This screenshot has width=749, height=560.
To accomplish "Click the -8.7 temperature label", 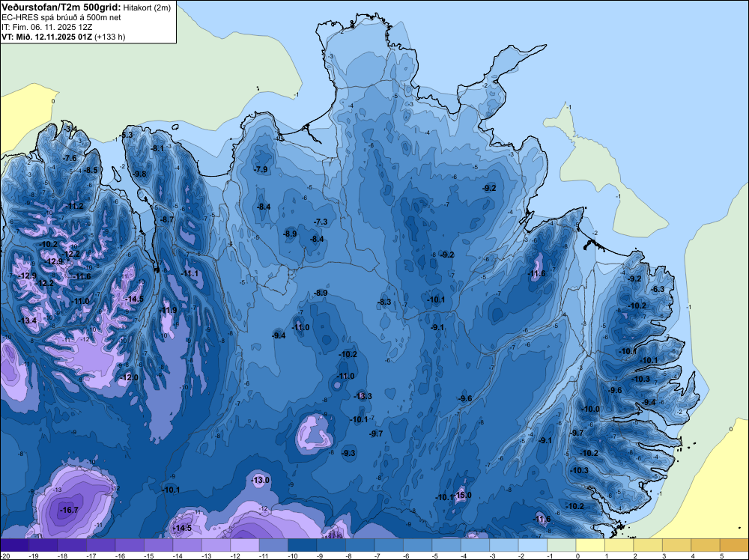I will click(x=167, y=219).
